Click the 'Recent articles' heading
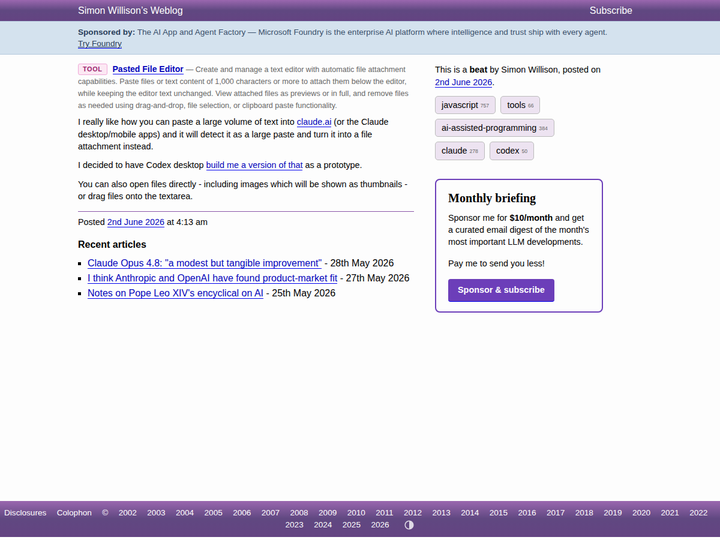The height and width of the screenshot is (540, 720). pos(112,245)
